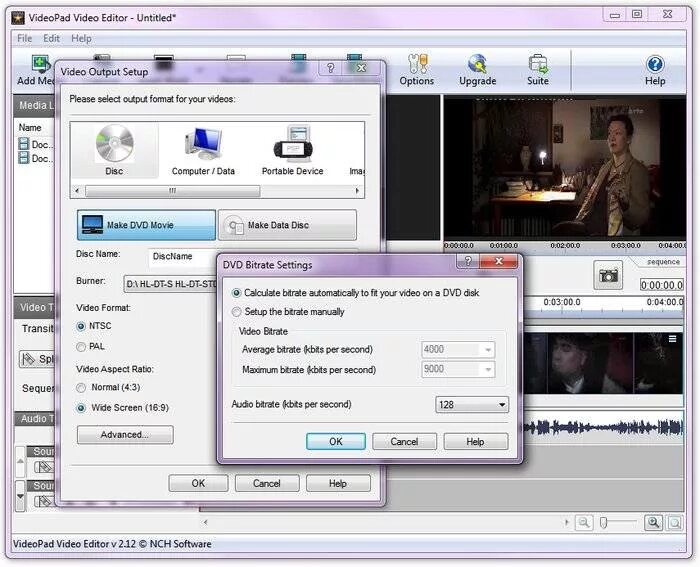Screen dimensions: 700x567
Task: Open the Advanced... settings button
Action: point(125,434)
